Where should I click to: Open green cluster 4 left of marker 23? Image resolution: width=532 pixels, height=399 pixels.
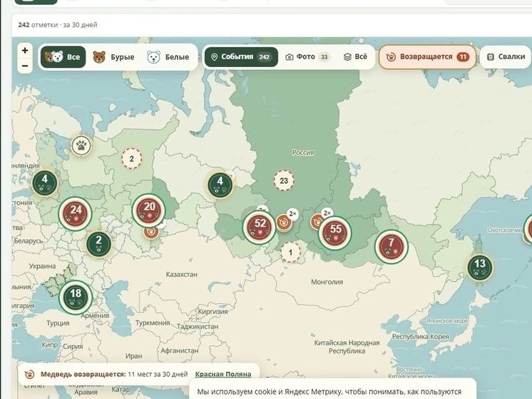220,185
